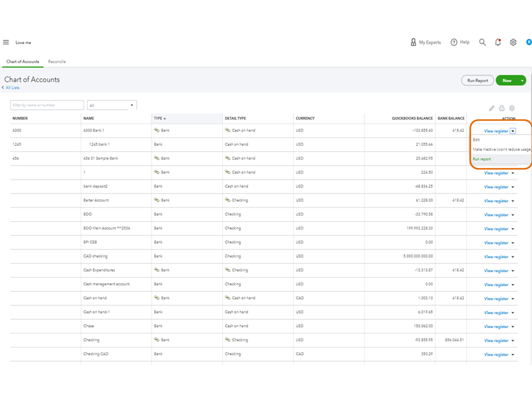Viewport: 532px width, 399px height.
Task: Open the top settings gear
Action: coord(513,42)
